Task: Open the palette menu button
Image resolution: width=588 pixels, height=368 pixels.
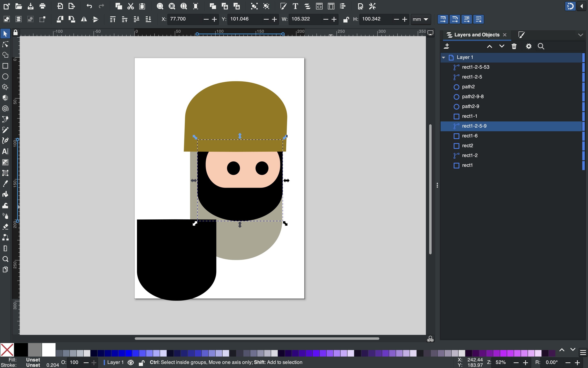Action: (x=583, y=353)
